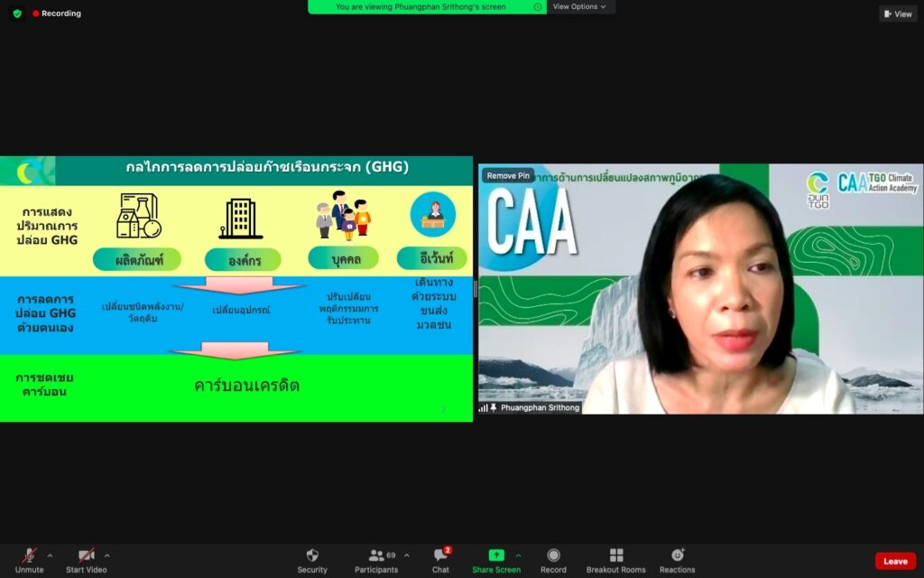This screenshot has width=924, height=578.
Task: Click the Participants icon
Action: coord(376,557)
